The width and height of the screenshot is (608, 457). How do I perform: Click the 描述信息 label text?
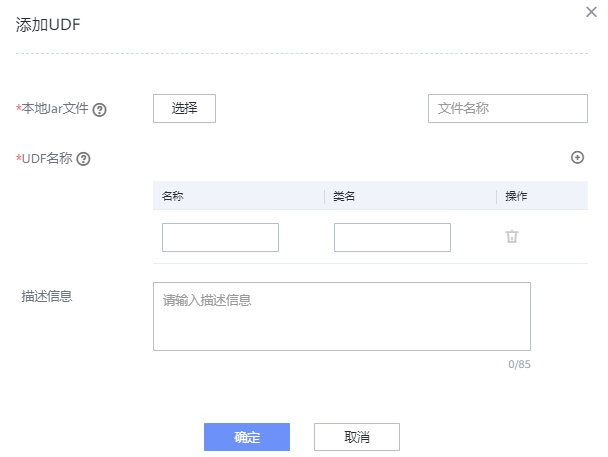pyautogui.click(x=47, y=296)
